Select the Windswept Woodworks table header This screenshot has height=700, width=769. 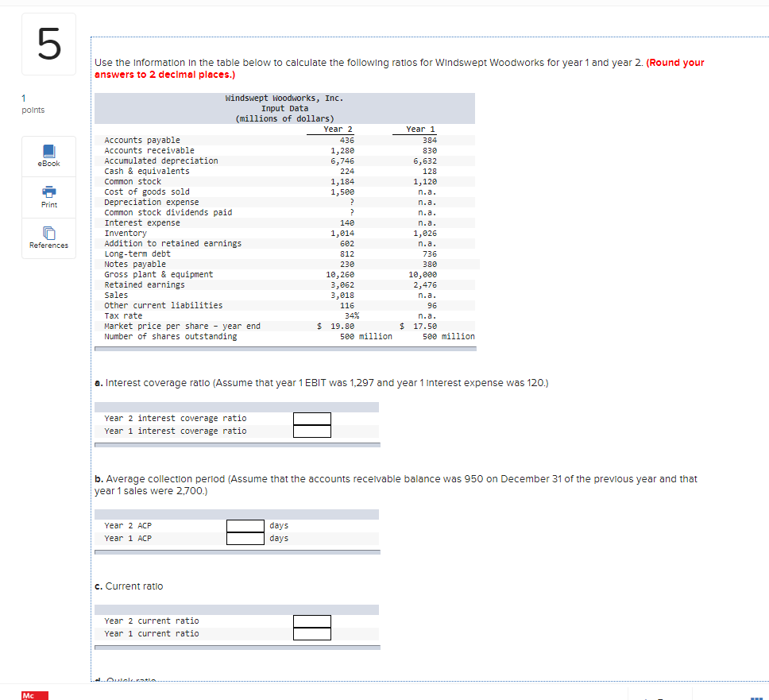tap(284, 108)
